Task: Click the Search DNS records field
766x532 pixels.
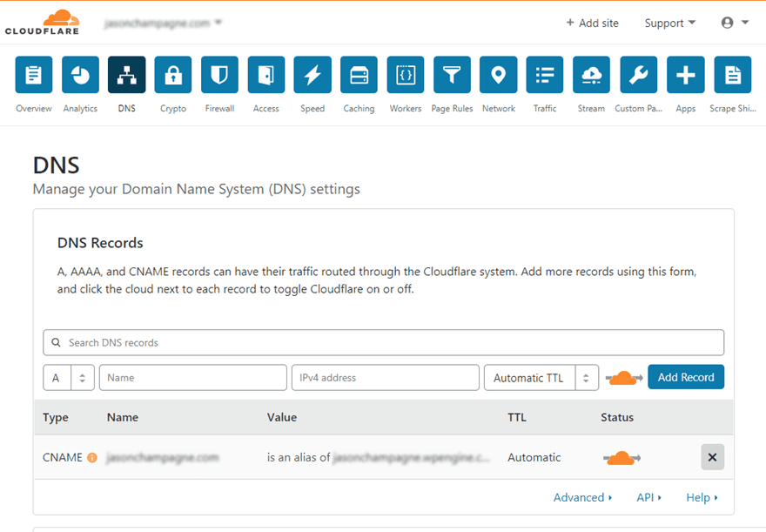Action: 383,342
